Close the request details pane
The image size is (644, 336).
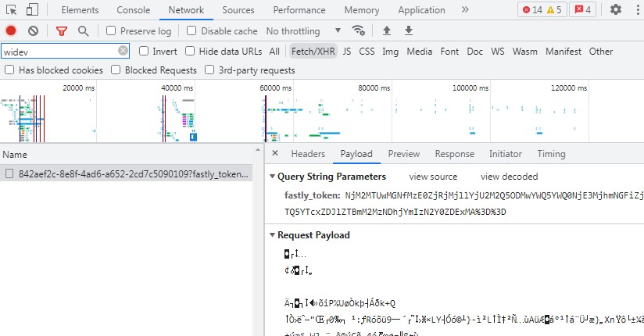[x=275, y=153]
